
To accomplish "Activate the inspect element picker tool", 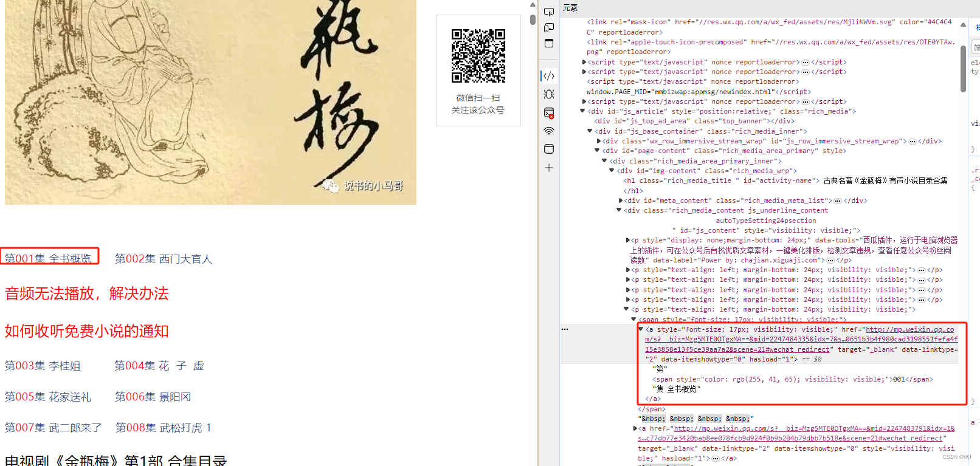I will point(549,12).
